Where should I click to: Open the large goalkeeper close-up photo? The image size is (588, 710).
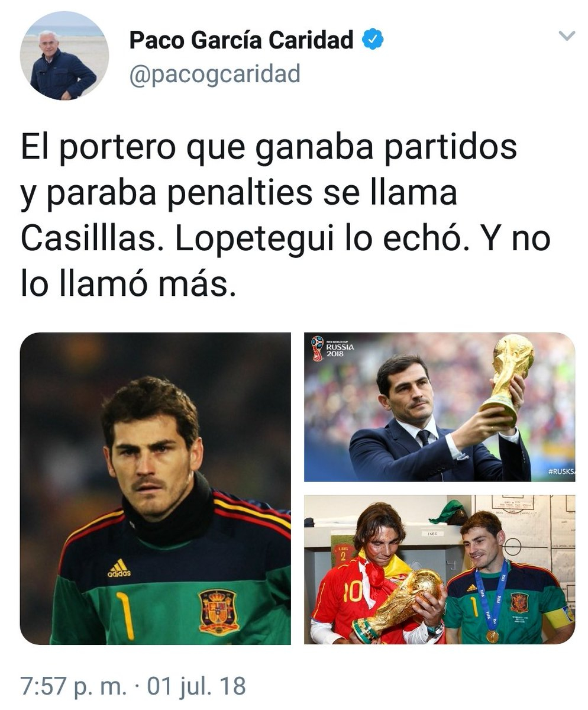coord(156,488)
